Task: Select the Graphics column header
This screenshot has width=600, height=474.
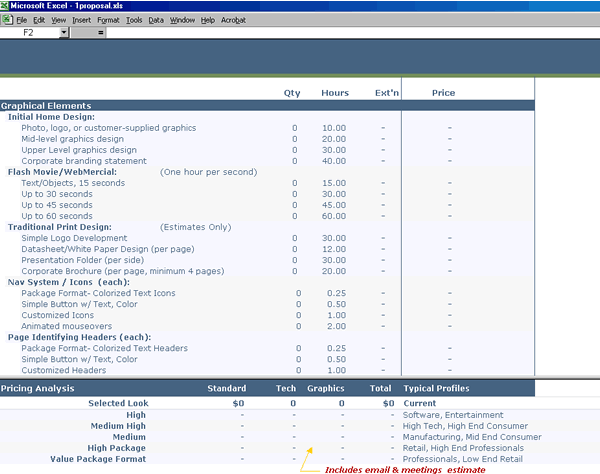Action: (x=326, y=389)
